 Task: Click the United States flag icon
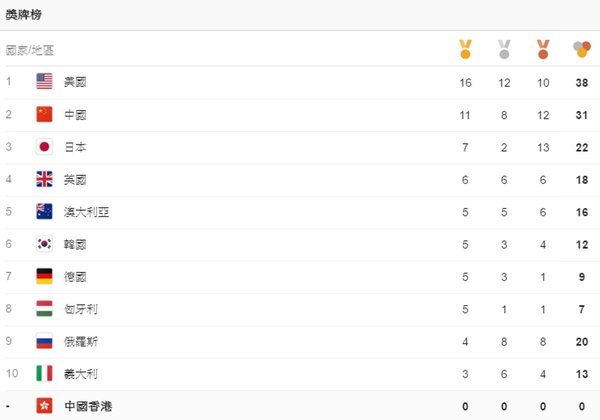click(x=44, y=81)
